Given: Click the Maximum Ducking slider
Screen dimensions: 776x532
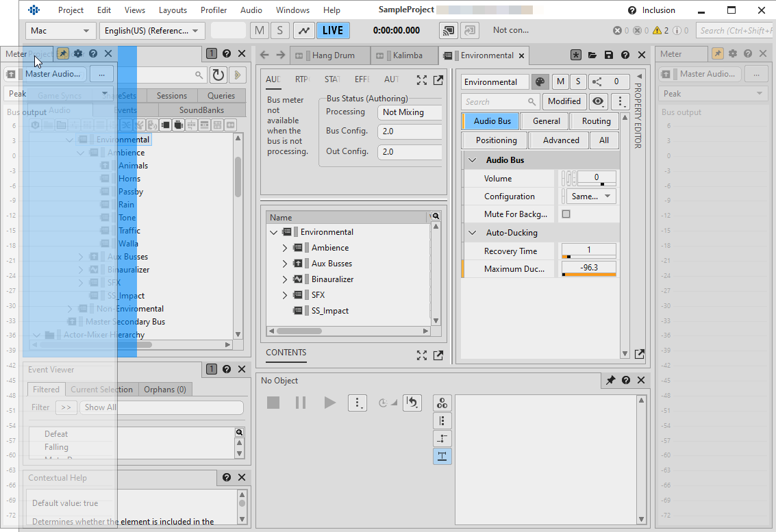Looking at the screenshot, I should tap(588, 275).
